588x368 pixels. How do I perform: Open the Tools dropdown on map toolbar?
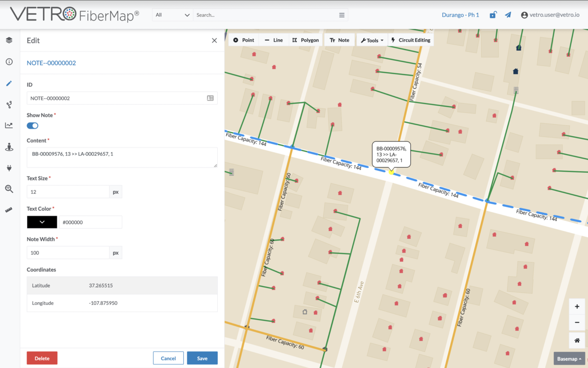pos(372,40)
